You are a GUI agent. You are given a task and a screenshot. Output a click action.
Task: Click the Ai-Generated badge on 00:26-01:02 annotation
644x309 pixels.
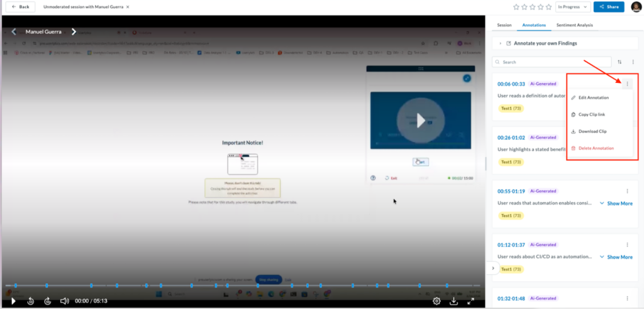(543, 138)
